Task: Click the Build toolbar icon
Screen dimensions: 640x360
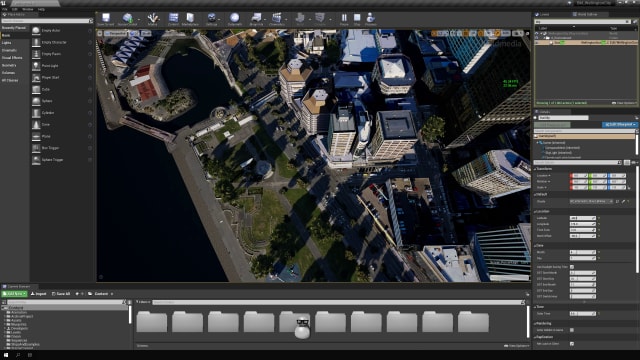Action: click(x=300, y=18)
